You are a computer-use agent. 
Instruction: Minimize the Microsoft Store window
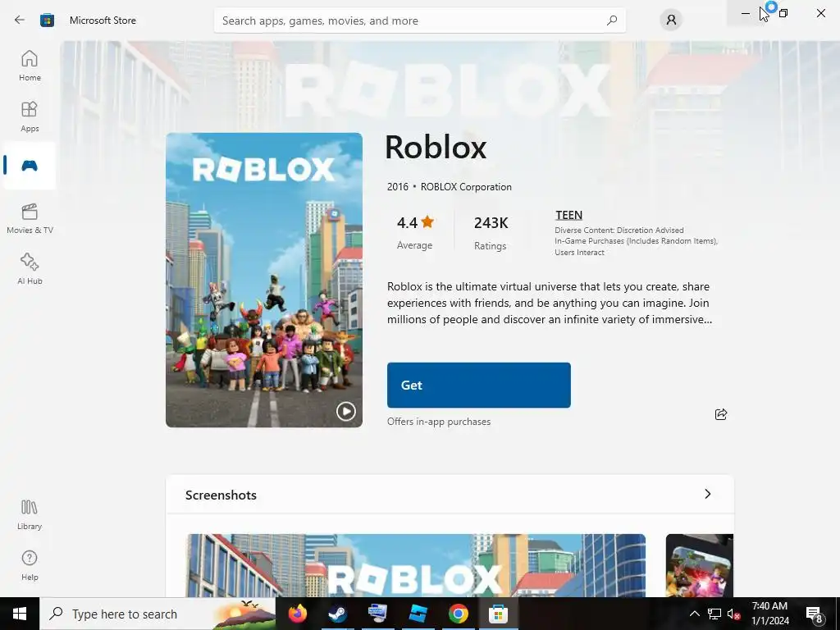pos(745,13)
